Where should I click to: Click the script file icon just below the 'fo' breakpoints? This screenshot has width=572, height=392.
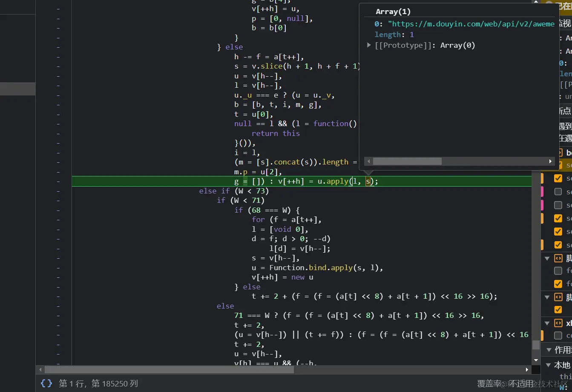point(558,296)
